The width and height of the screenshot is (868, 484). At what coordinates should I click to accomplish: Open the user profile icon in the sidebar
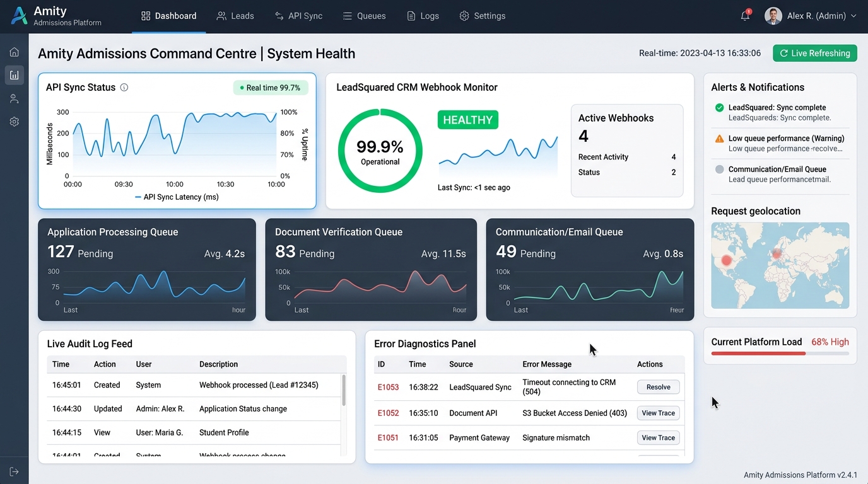(15, 98)
